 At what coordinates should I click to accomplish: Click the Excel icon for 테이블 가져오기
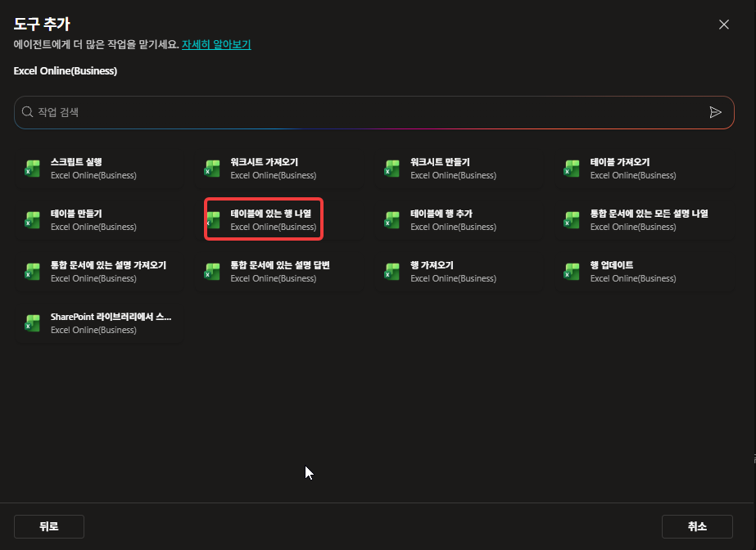[572, 169]
